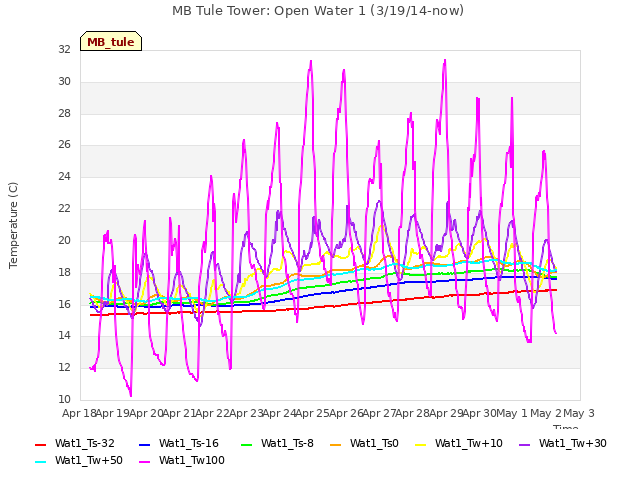
Task: Click the 26 y-axis tick label
Action: click(64, 144)
